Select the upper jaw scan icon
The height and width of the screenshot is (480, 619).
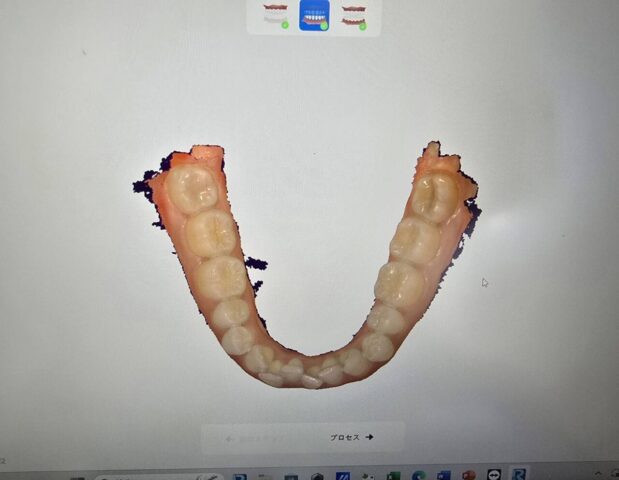click(275, 14)
